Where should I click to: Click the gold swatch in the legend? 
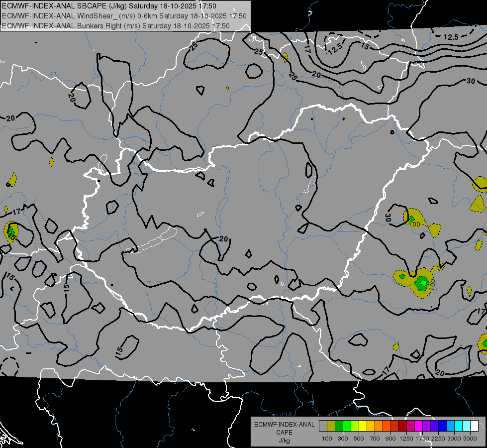(371, 426)
